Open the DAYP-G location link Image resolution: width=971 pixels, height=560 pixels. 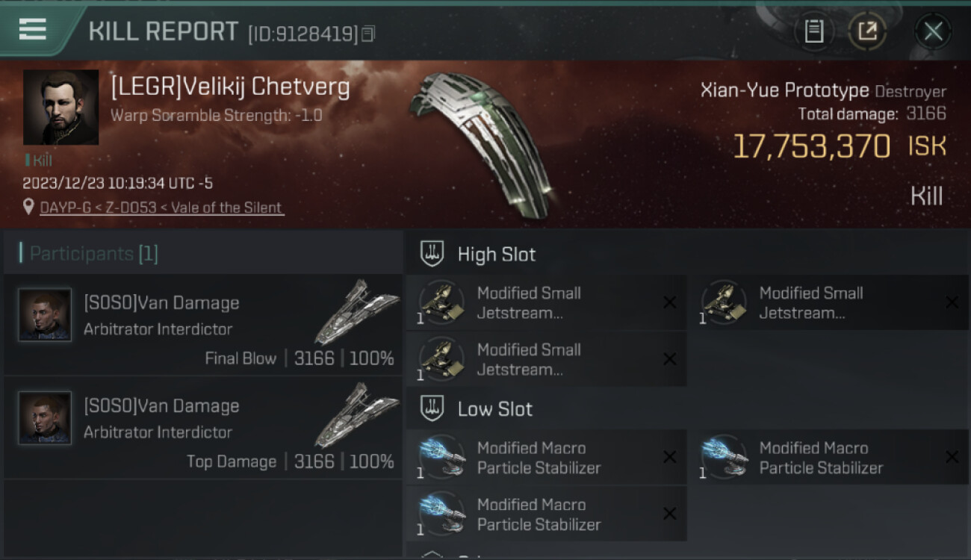point(161,208)
